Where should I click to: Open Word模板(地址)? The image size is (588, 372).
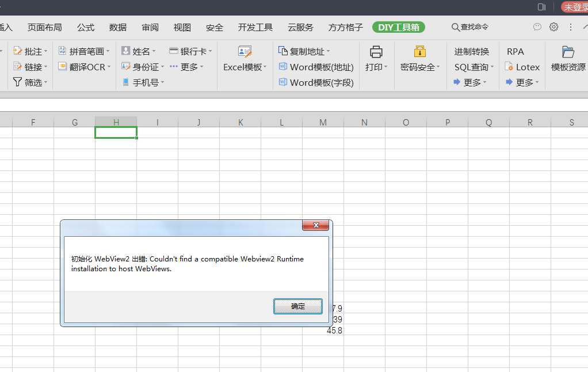[316, 67]
